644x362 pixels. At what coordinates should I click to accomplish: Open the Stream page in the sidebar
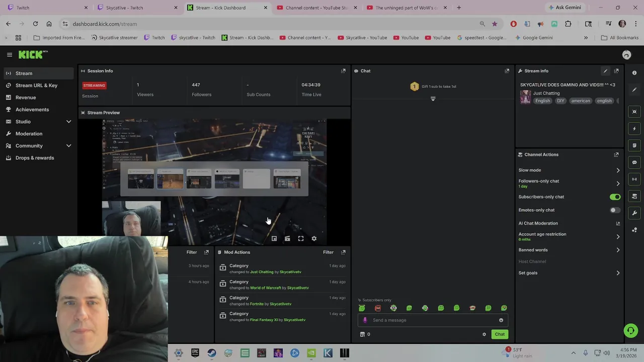click(38, 73)
